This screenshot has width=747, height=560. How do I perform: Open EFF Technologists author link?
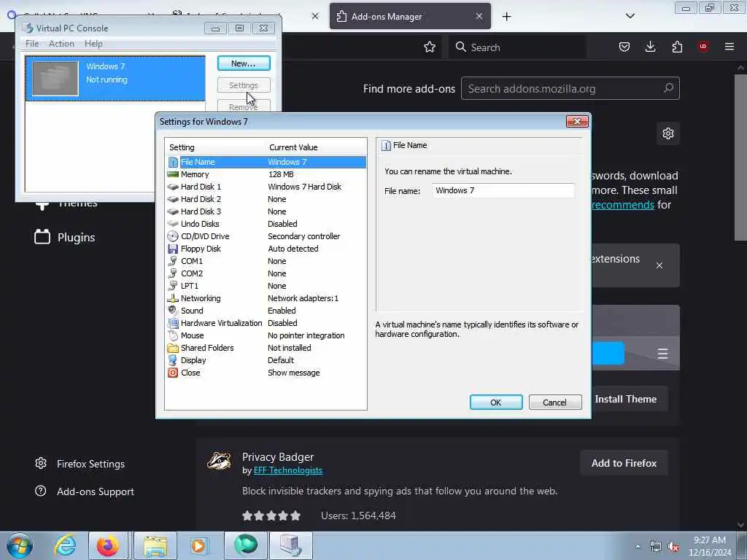(287, 470)
